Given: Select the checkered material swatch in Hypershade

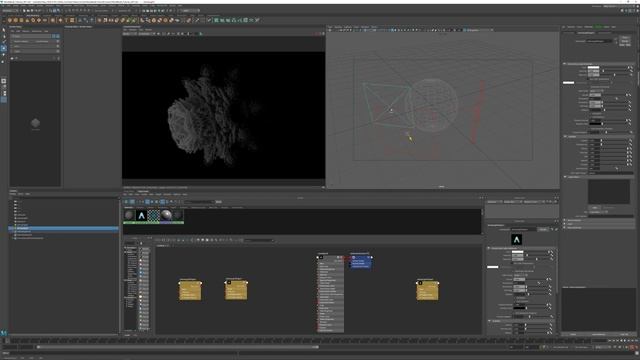Looking at the screenshot, I should coord(153,216).
